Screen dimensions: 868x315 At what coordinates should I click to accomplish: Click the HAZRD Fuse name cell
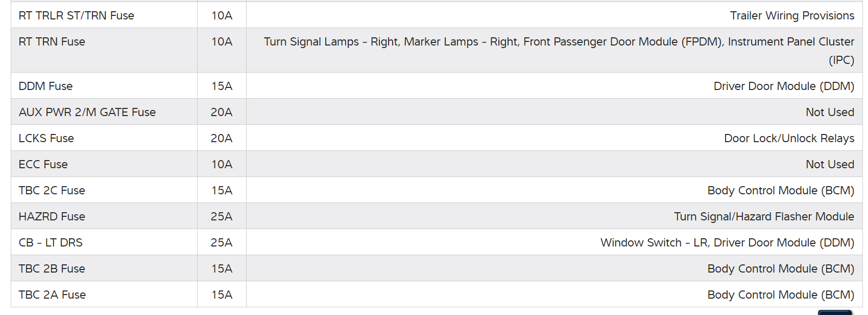52,217
